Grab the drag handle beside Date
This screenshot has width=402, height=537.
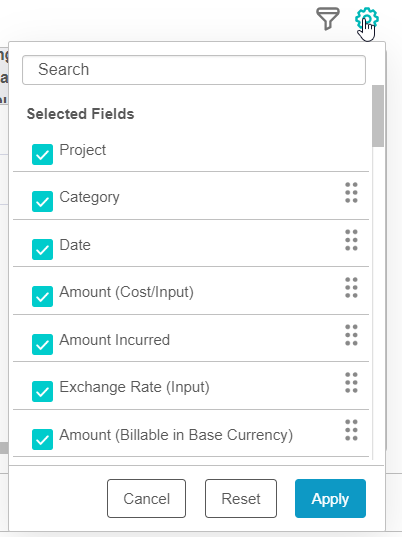pos(351,240)
